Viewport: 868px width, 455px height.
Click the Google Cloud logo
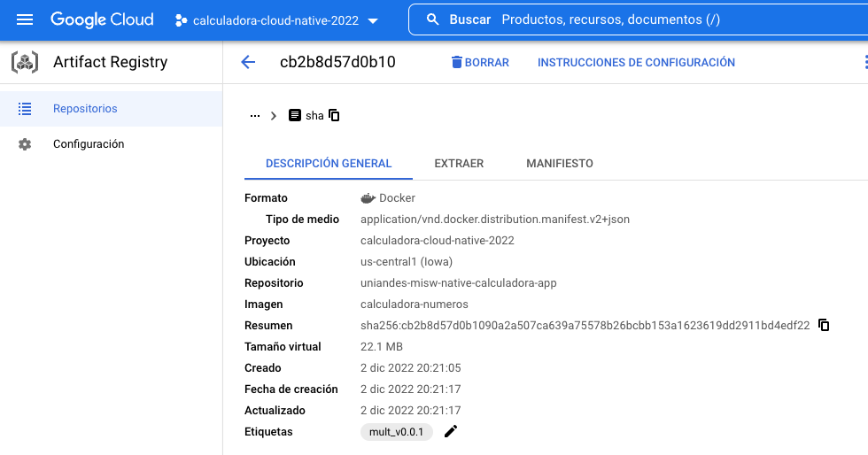click(102, 20)
